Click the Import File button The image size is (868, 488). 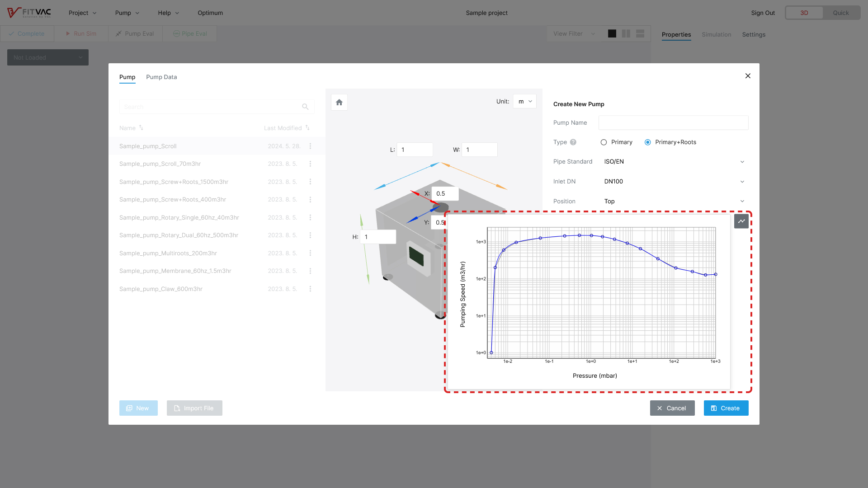click(194, 408)
